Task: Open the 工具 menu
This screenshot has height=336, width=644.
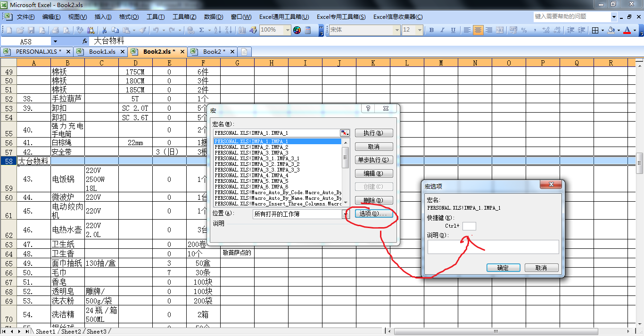Action: pyautogui.click(x=155, y=17)
